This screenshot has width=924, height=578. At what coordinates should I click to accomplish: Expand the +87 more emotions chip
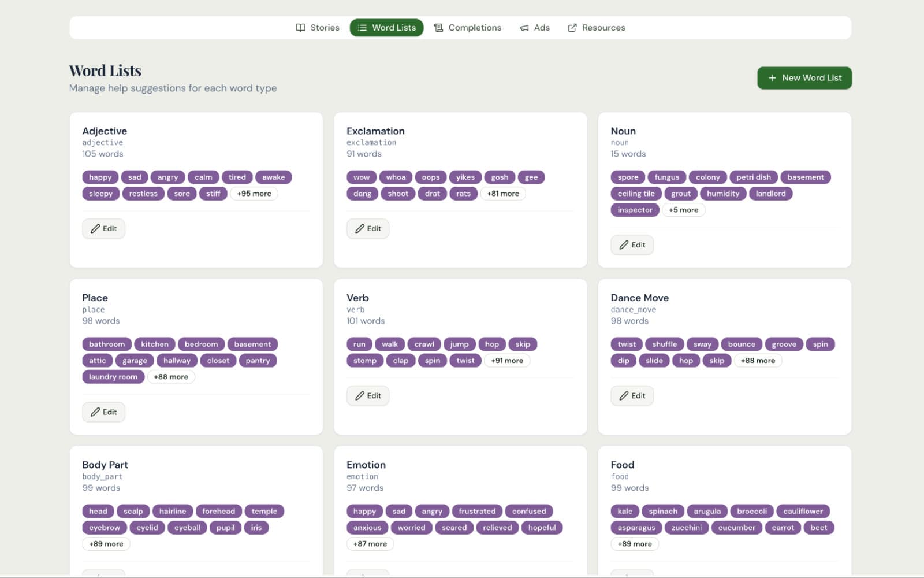pyautogui.click(x=370, y=543)
